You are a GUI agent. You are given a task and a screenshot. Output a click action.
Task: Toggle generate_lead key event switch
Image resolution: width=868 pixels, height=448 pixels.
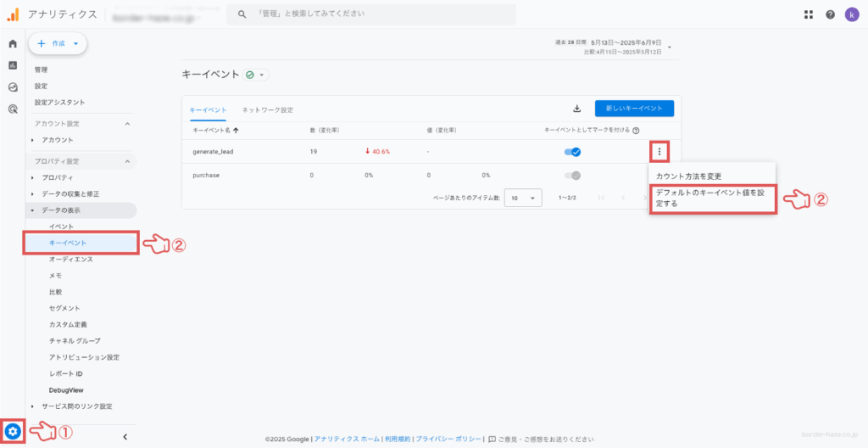(572, 152)
